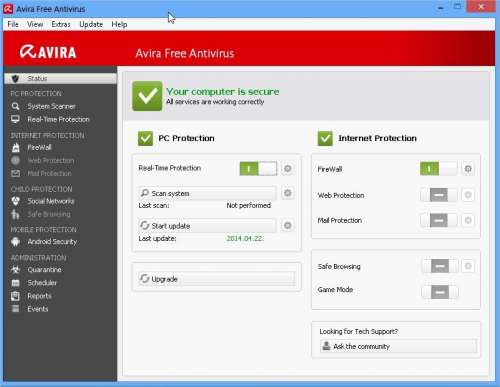Open FireWall settings gear

click(468, 169)
